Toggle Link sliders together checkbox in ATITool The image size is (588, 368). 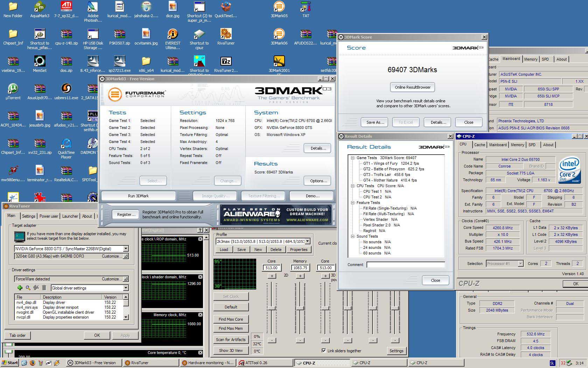pos(324,350)
